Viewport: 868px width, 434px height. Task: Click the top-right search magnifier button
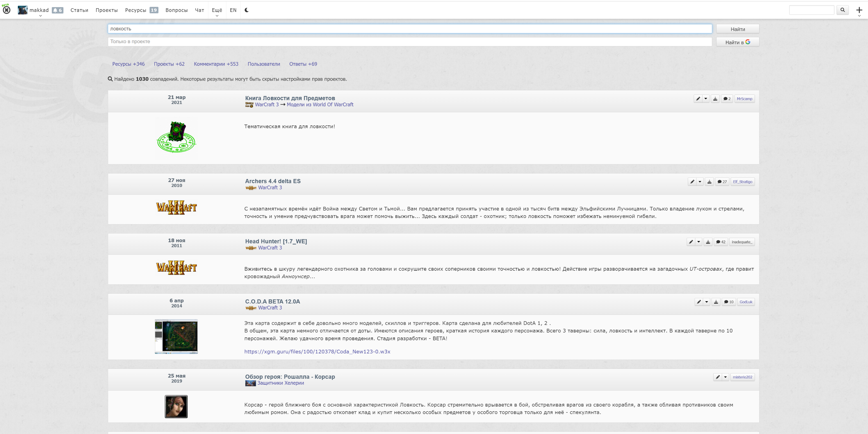click(x=842, y=10)
